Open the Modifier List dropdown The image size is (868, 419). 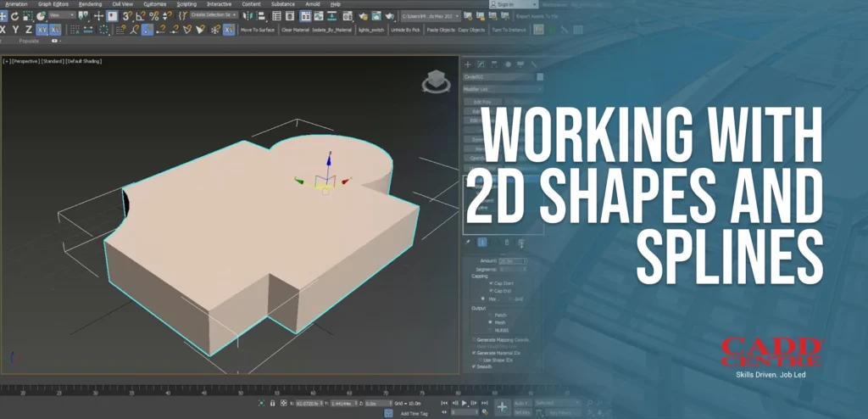coord(503,88)
